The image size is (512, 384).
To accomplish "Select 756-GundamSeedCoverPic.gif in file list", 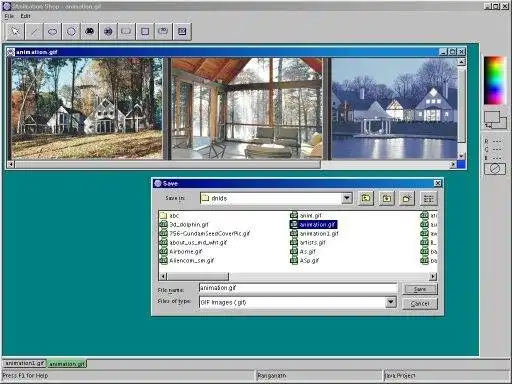I will [x=205, y=234].
